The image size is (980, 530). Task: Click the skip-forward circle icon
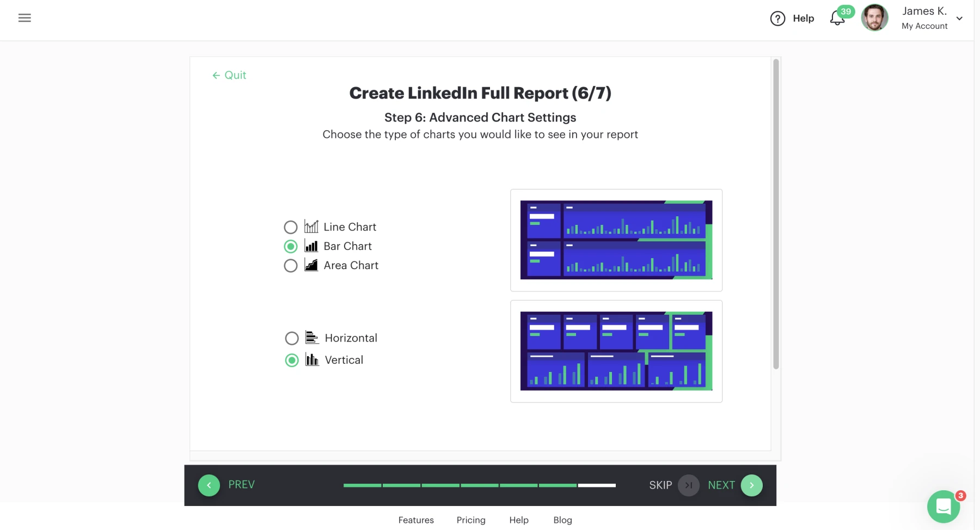click(x=689, y=485)
